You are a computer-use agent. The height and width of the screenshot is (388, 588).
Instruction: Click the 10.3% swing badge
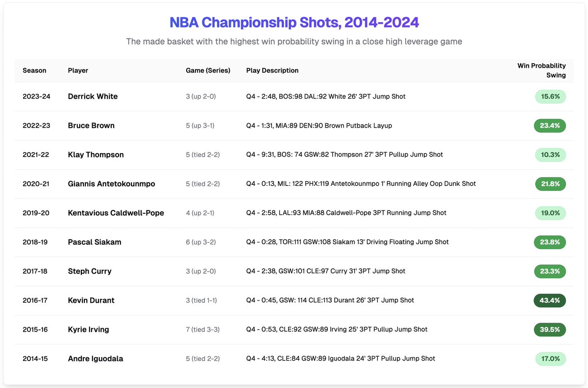pyautogui.click(x=550, y=155)
